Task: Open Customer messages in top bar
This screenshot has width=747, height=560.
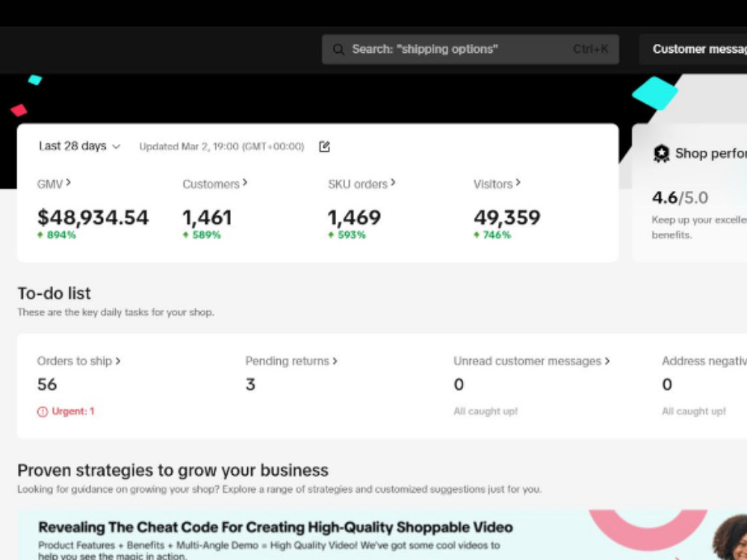Action: click(x=693, y=49)
